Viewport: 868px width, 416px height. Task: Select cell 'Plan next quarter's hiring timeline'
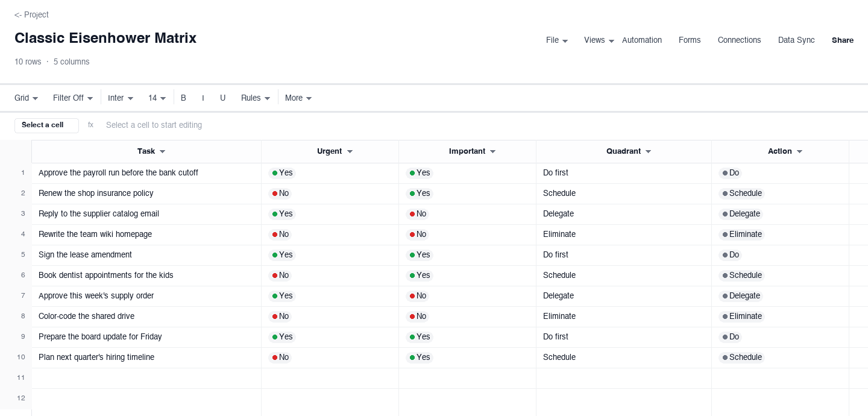click(146, 358)
